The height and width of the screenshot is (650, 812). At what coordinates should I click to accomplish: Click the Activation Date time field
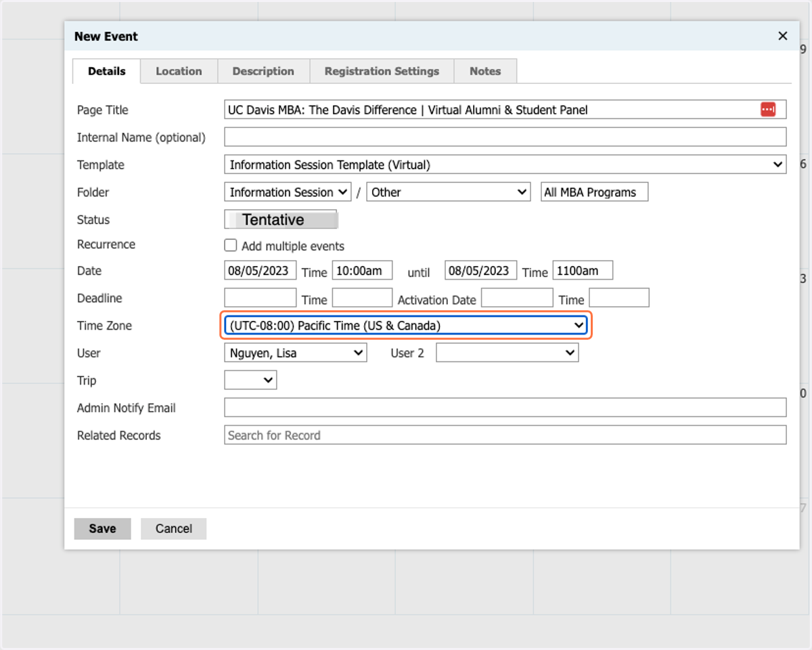(x=619, y=298)
